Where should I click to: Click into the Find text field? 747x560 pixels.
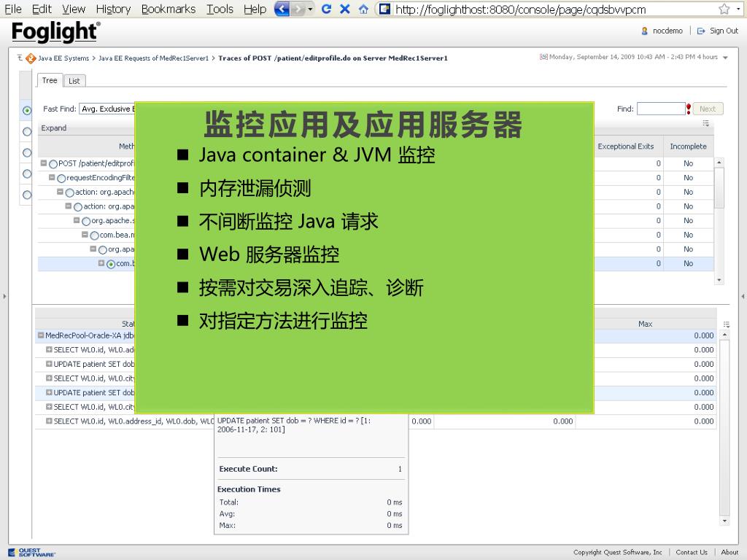[661, 109]
